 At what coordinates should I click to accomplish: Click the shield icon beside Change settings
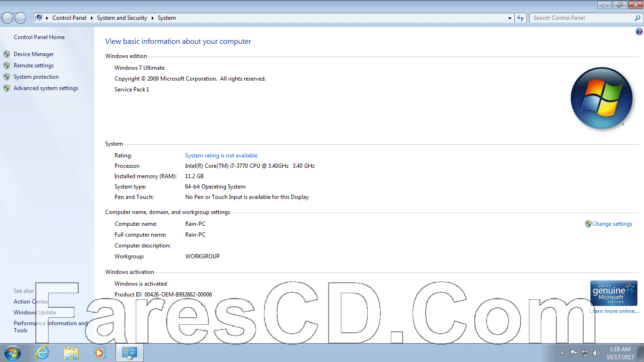click(x=588, y=224)
